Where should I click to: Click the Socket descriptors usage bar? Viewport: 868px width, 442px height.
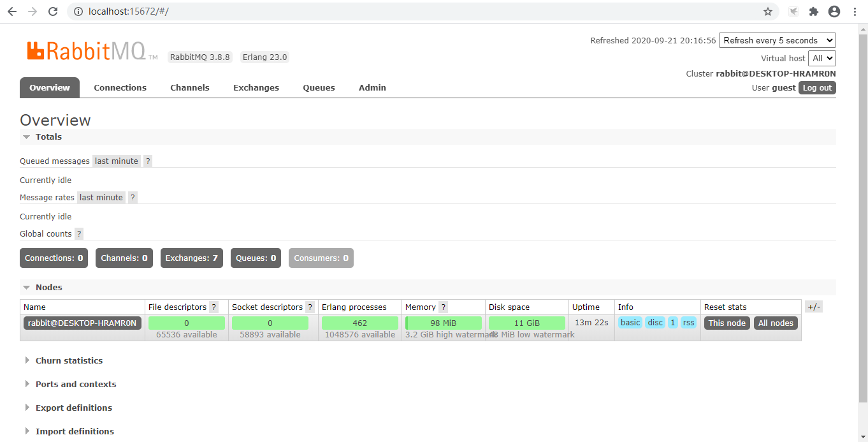coord(270,323)
